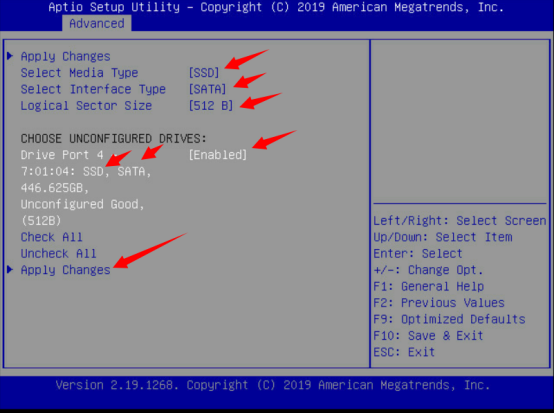Click the F10: Save & Exit hint

[x=428, y=335]
